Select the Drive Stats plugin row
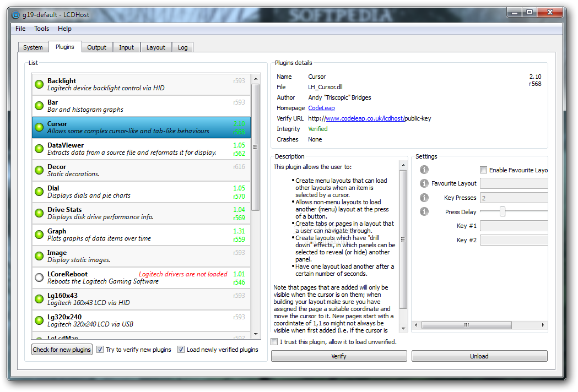This screenshot has width=578, height=392. [x=142, y=213]
